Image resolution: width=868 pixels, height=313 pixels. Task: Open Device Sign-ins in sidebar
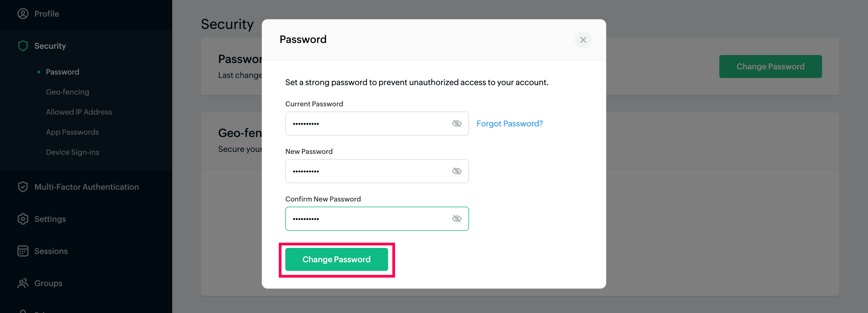(x=72, y=152)
